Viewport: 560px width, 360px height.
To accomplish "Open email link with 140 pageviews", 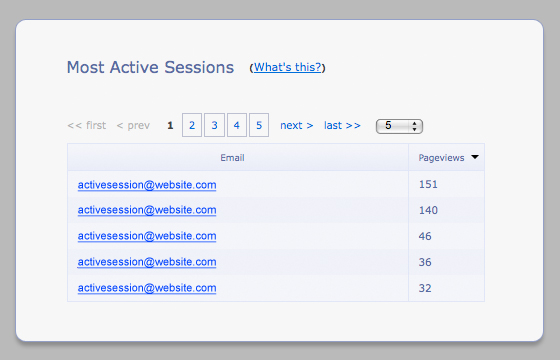I will pyautogui.click(x=147, y=210).
